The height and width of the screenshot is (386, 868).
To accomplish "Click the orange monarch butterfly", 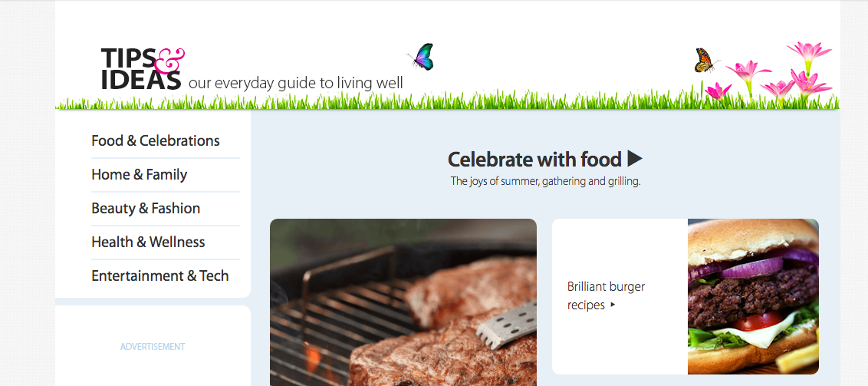I will 705,61.
